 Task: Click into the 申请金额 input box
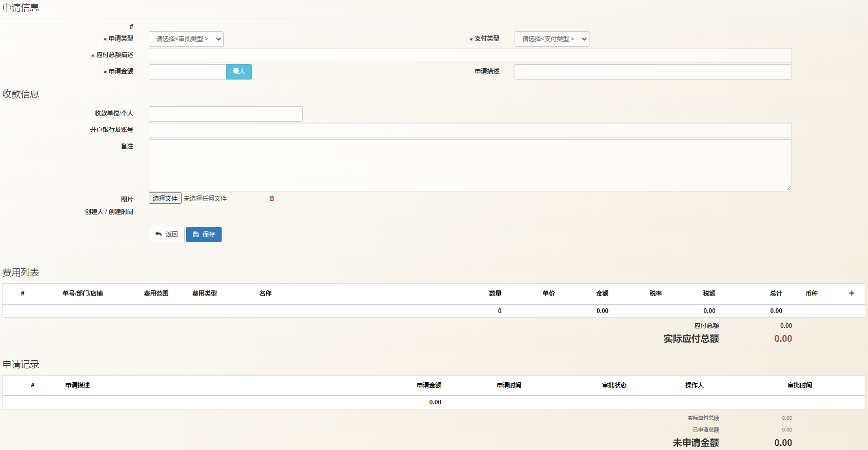[x=187, y=72]
